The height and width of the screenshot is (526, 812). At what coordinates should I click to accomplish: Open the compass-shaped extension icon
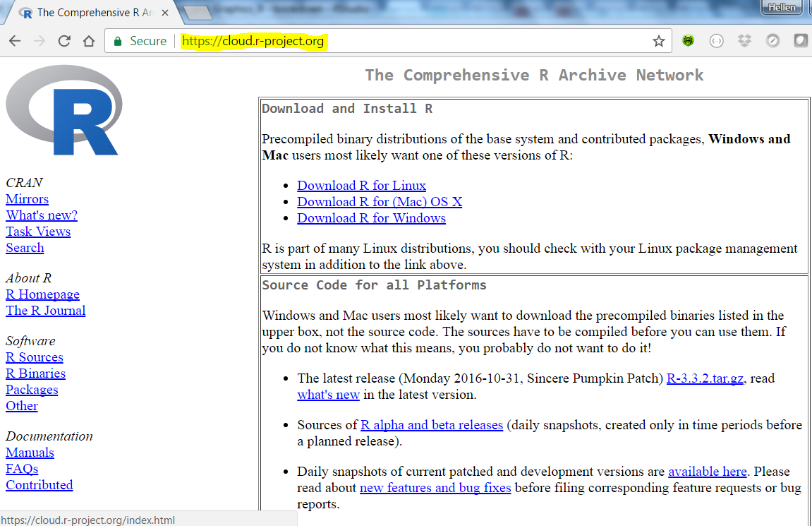772,40
